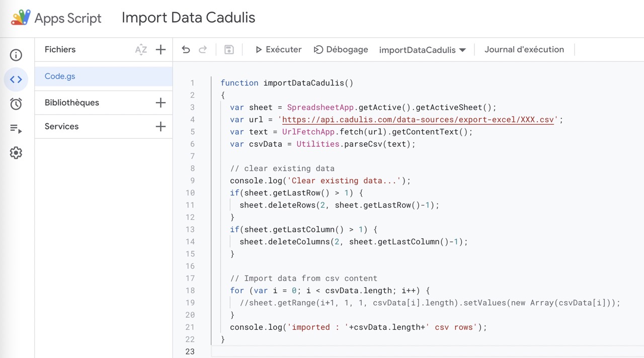The width and height of the screenshot is (644, 358).
Task: Click the redo arrow in toolbar
Action: (203, 49)
